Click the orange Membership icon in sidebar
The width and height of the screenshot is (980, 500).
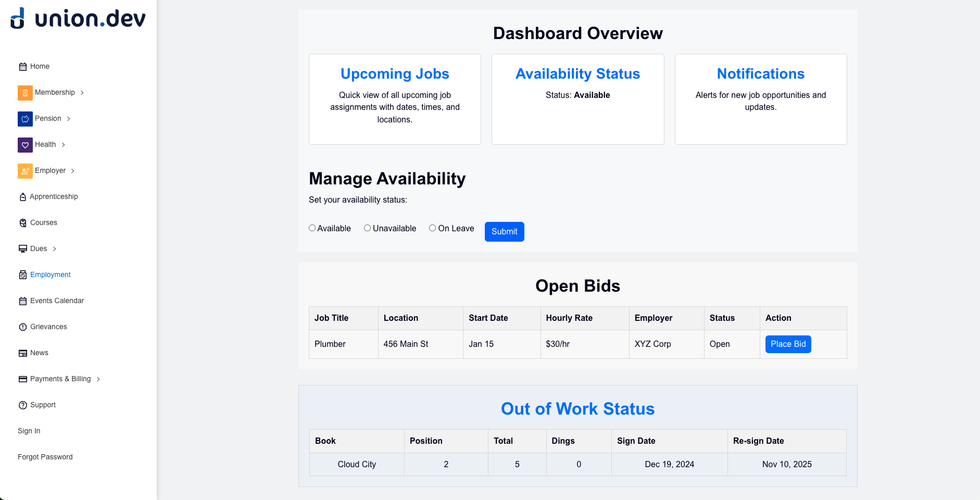pos(25,93)
